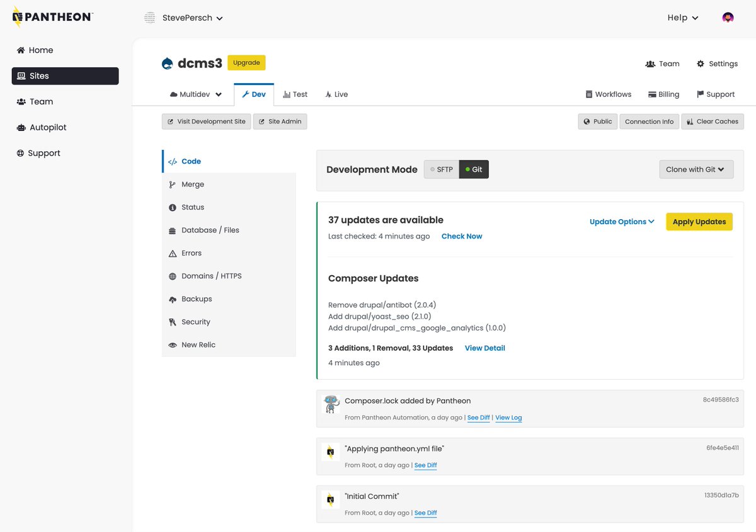Click the View Detail link
The width and height of the screenshot is (756, 532).
(x=485, y=348)
